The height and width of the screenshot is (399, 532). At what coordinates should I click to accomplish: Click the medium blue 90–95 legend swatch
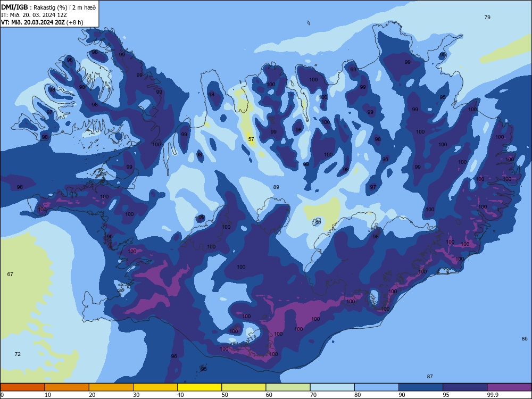coord(421,387)
